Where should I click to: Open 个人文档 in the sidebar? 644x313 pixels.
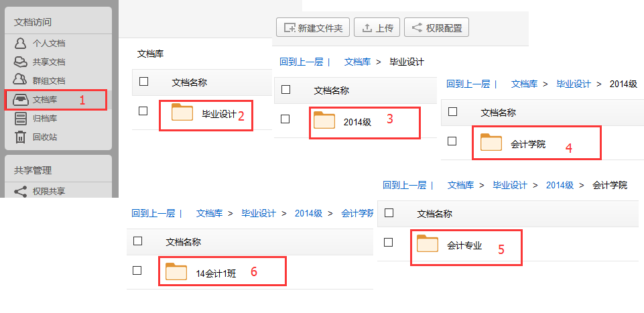click(x=49, y=44)
